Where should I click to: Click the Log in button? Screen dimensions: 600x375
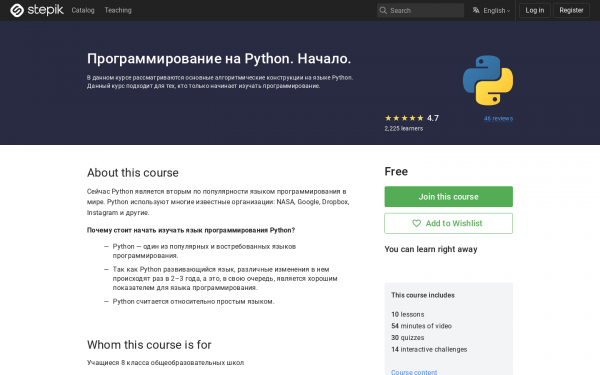[x=535, y=10]
